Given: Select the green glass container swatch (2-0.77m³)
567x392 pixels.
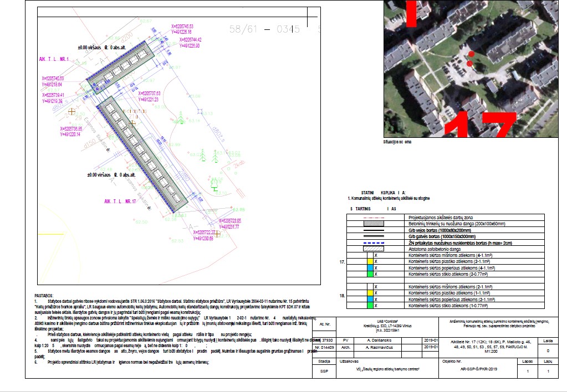Looking at the screenshot, I should (370, 274).
